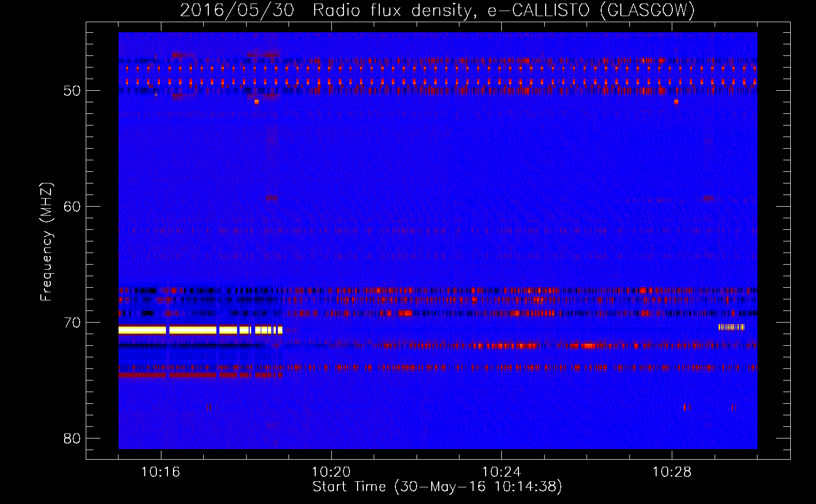Click the 70 frequency axis label
Viewport: 816px width, 504px height.
tap(72, 323)
